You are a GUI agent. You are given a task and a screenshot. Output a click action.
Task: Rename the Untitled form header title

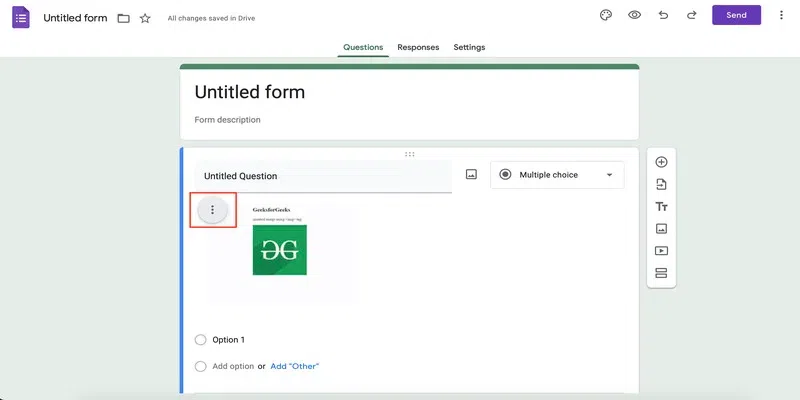(x=76, y=18)
